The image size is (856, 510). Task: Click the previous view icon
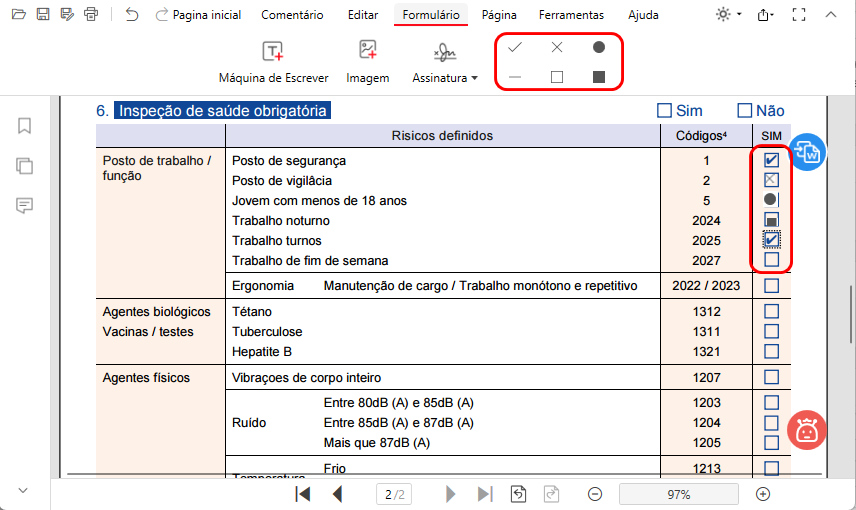[519, 494]
